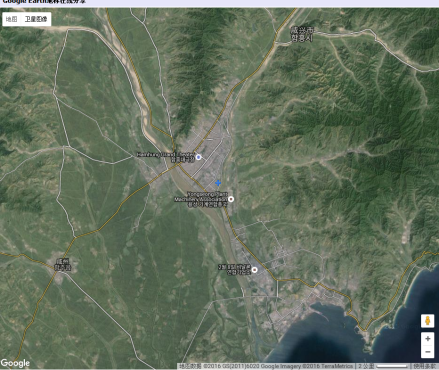
Task: Click the town label at the lower left
Action: click(63, 264)
